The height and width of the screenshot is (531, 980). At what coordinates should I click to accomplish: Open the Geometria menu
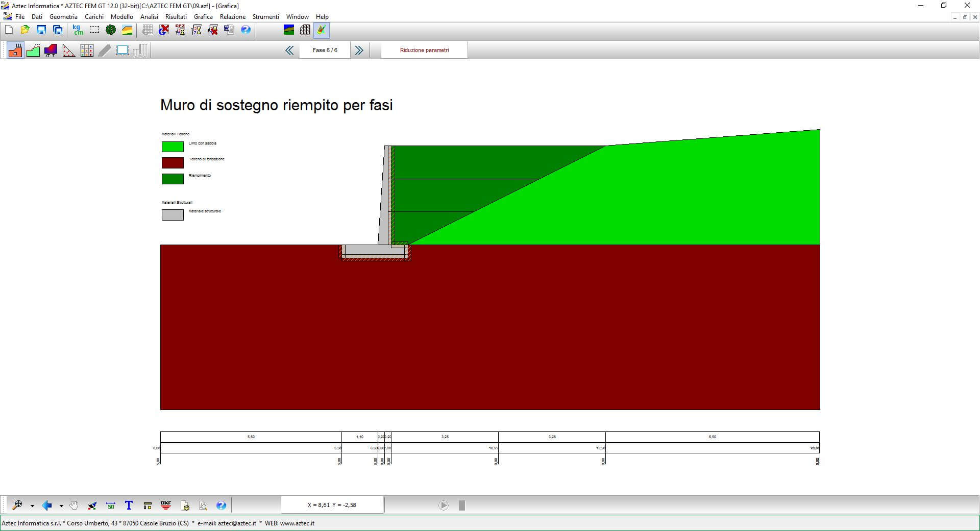coord(63,17)
